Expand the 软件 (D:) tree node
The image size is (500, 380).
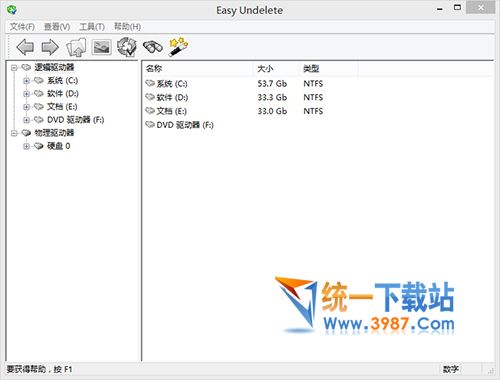(x=26, y=94)
